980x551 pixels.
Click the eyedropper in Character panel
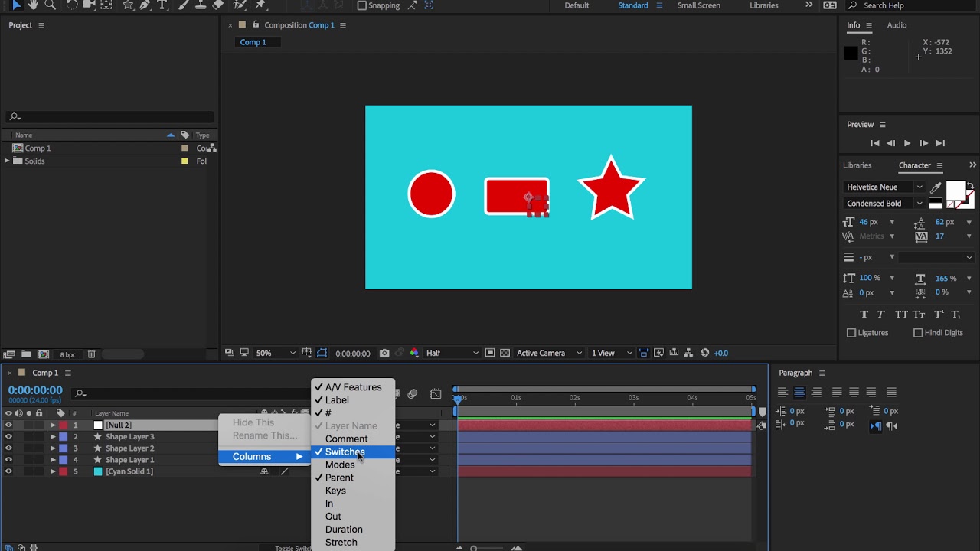click(x=936, y=187)
